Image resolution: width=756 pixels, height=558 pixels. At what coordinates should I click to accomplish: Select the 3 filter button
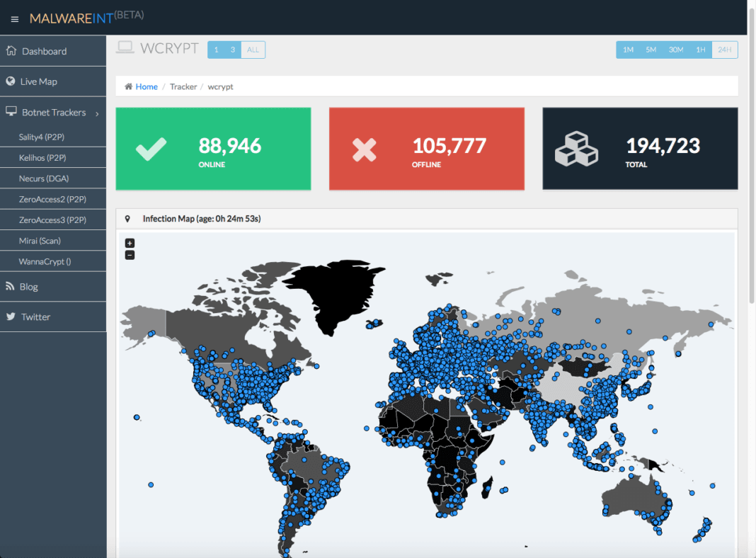232,50
